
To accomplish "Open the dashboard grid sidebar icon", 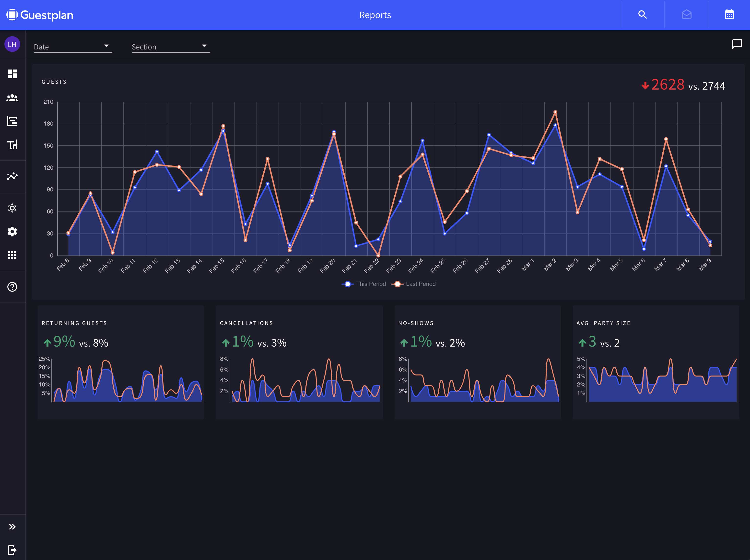I will pos(12,74).
